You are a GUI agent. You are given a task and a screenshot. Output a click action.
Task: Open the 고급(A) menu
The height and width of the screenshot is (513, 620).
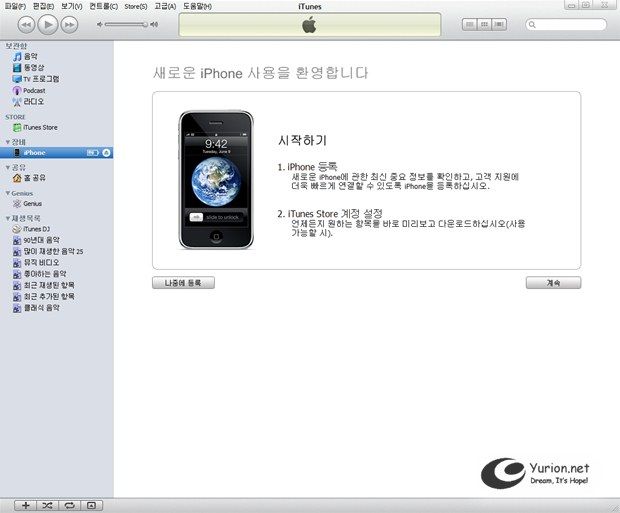tap(165, 6)
